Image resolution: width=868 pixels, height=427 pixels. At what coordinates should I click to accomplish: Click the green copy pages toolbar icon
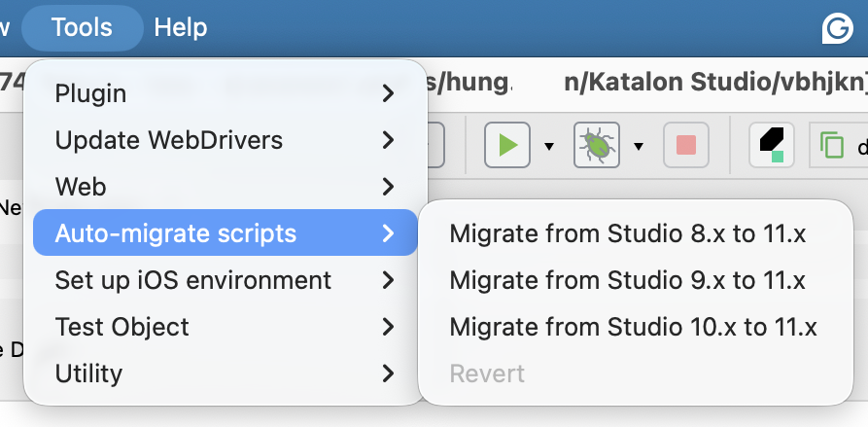[x=831, y=146]
